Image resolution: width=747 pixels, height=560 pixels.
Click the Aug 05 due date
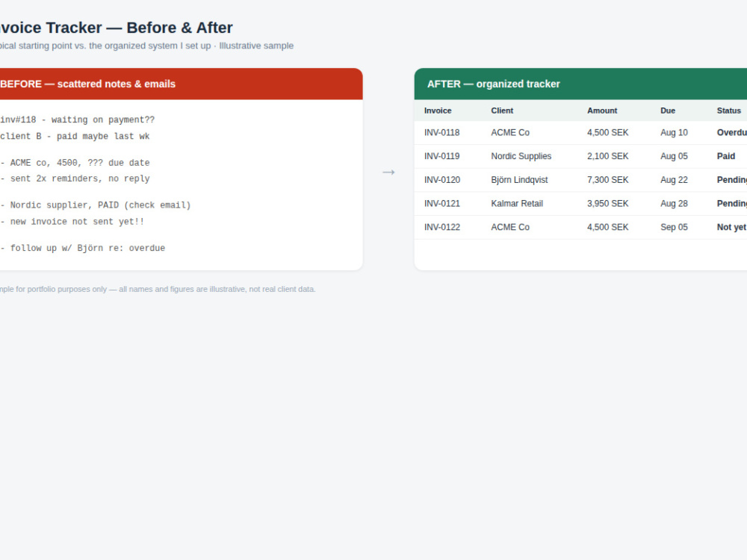click(x=674, y=156)
